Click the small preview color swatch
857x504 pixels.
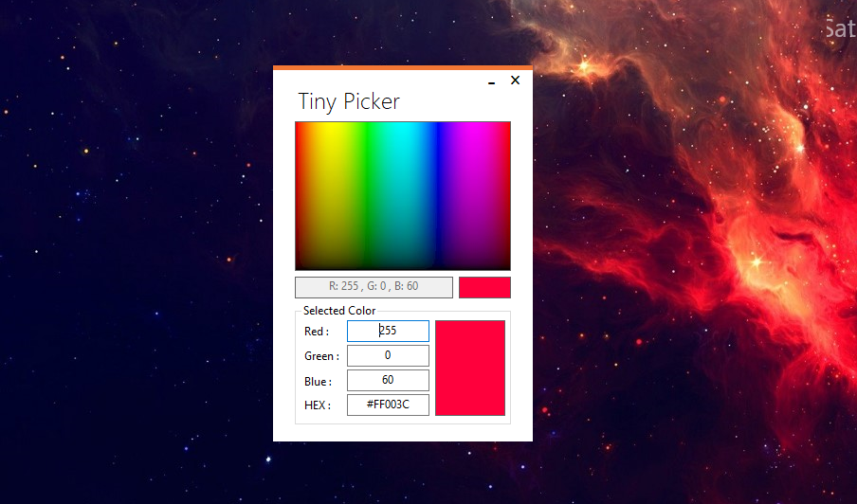(x=484, y=288)
